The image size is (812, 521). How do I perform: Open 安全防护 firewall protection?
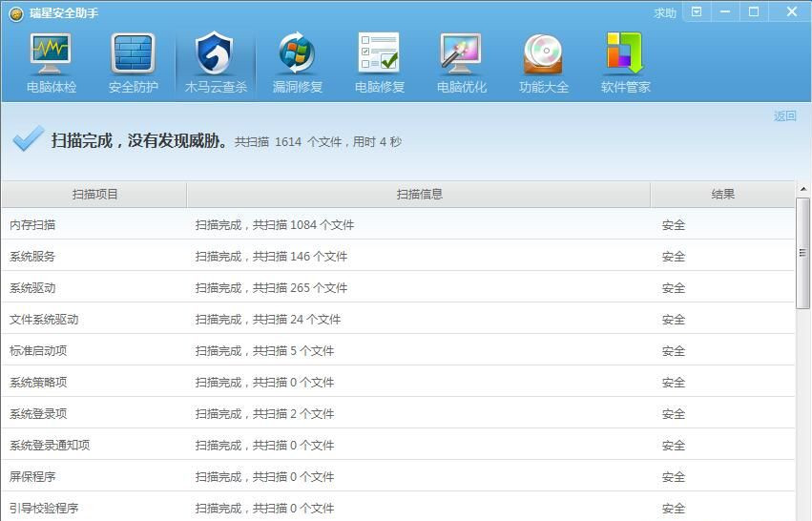tap(133, 64)
